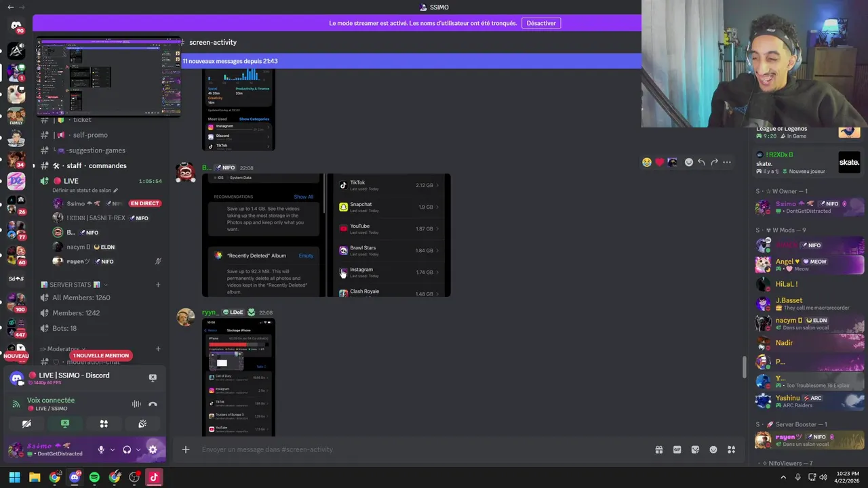Click the stream preview thumbnail

[x=108, y=77]
